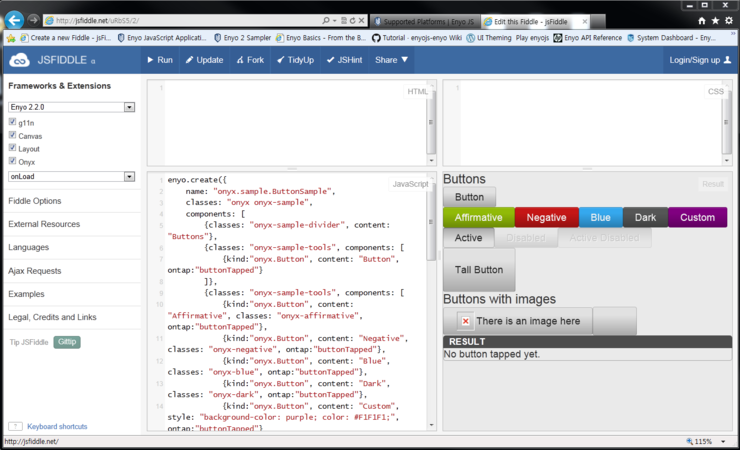This screenshot has height=450, width=740.
Task: Click Run in the JSFiddle toolbar
Action: pos(160,60)
